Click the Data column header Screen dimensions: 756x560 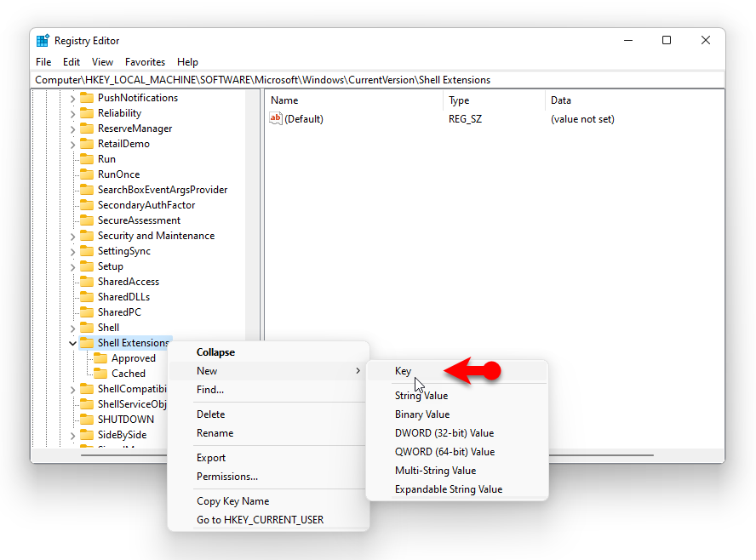634,100
